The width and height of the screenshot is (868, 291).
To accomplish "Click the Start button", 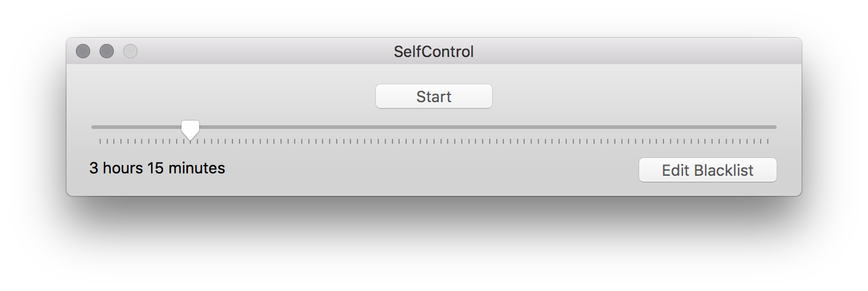I will (x=433, y=96).
